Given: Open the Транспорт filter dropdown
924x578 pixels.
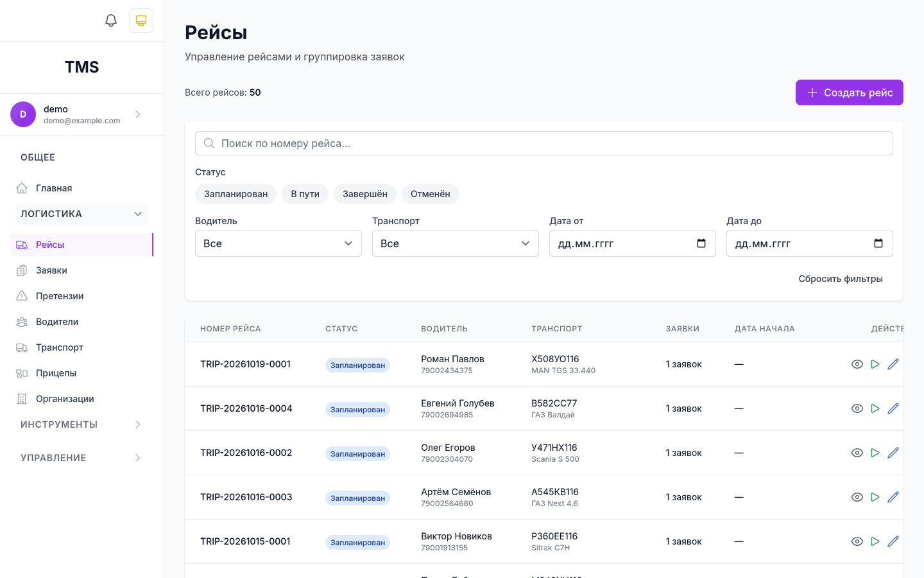Looking at the screenshot, I should coord(456,243).
